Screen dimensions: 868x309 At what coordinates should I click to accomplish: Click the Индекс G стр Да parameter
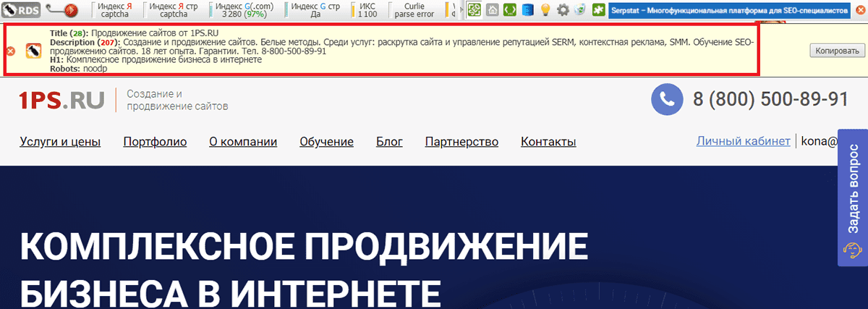click(x=313, y=9)
